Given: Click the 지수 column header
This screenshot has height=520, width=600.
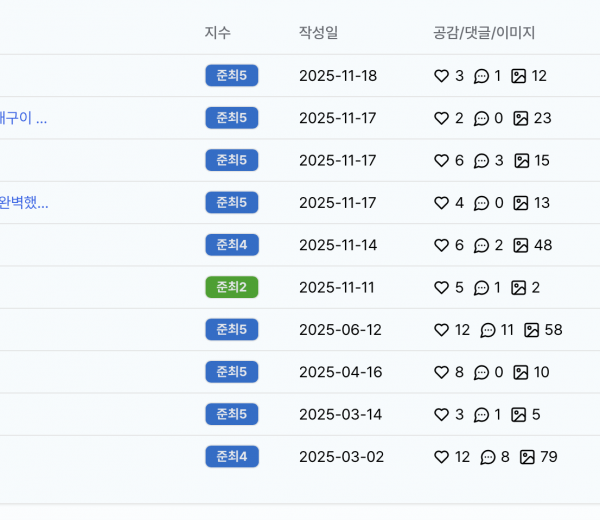Looking at the screenshot, I should (217, 32).
